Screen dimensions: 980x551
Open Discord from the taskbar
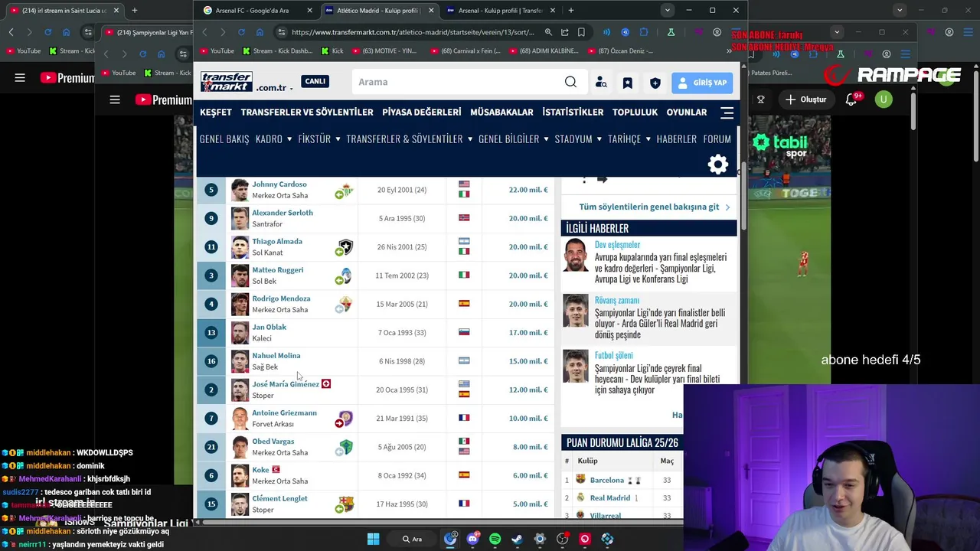pyautogui.click(x=472, y=539)
